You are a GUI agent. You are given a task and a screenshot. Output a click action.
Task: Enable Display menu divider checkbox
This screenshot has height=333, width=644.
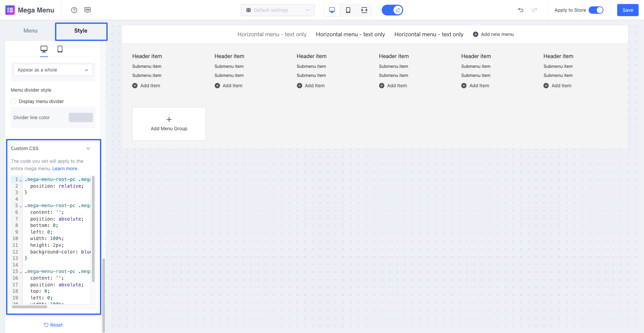pyautogui.click(x=13, y=101)
